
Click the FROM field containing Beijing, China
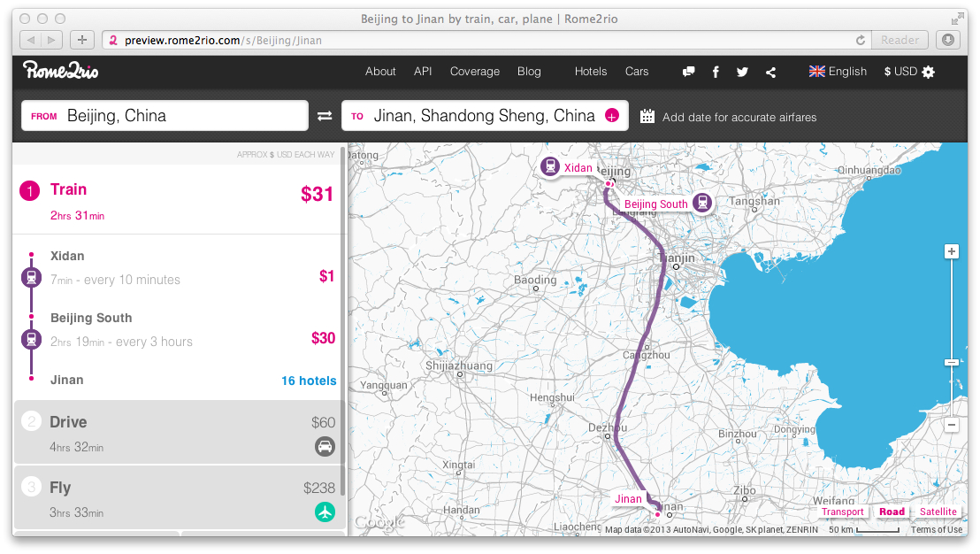point(165,116)
